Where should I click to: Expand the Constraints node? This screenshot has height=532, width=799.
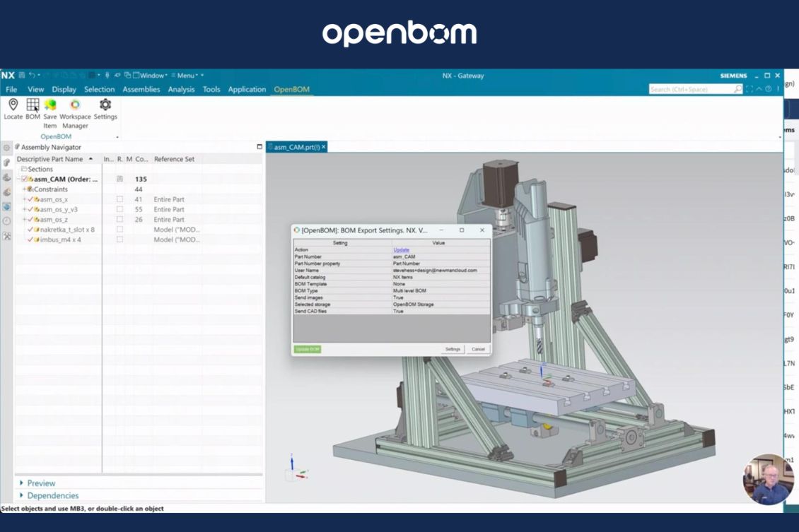click(24, 189)
